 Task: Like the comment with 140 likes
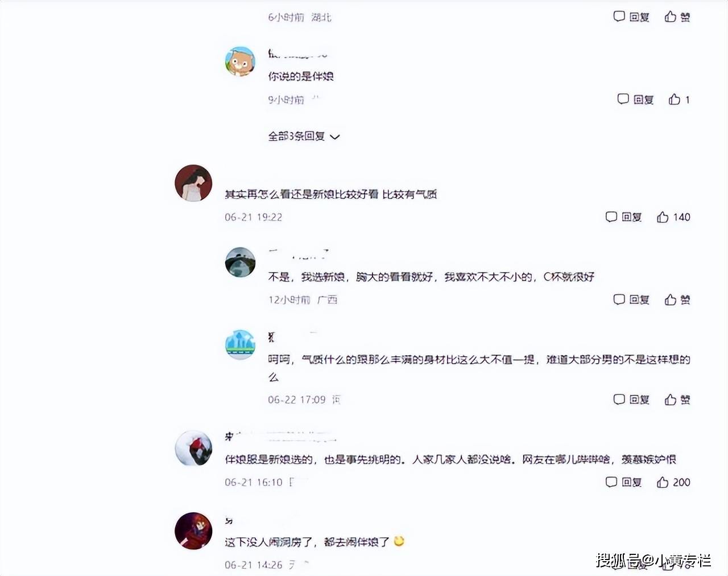[673, 217]
